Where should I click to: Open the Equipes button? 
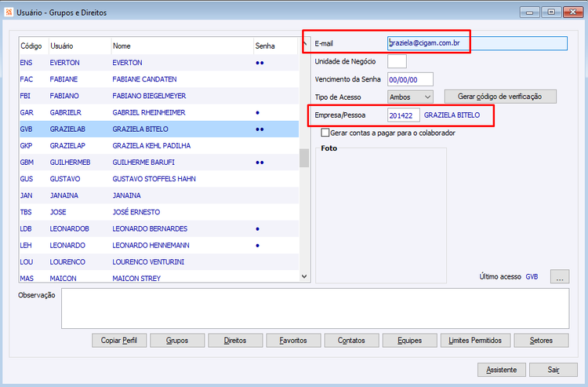coord(409,341)
